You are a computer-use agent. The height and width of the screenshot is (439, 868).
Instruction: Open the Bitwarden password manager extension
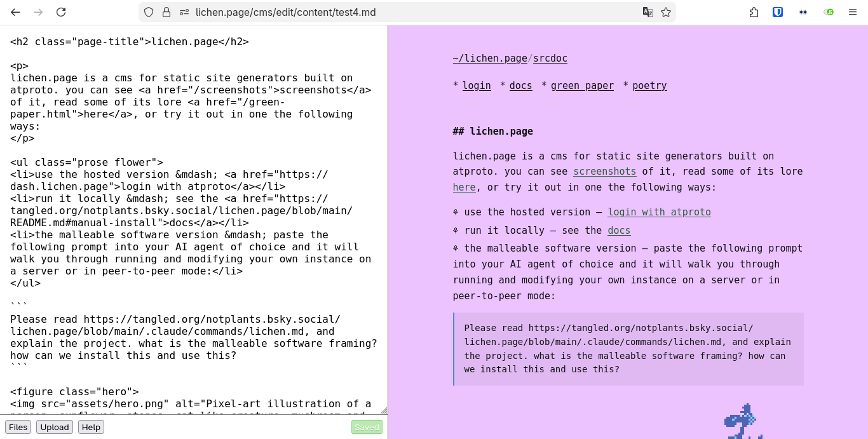(x=777, y=11)
